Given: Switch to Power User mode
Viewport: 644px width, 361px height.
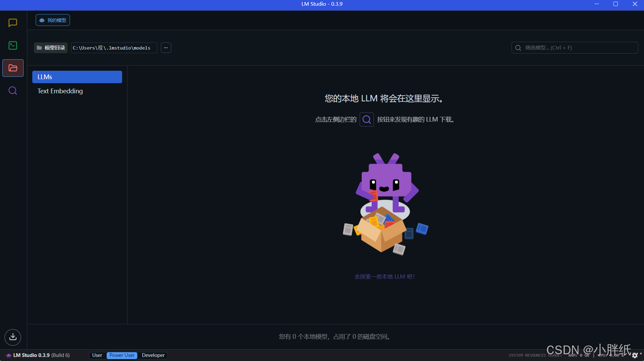Looking at the screenshot, I should point(122,355).
